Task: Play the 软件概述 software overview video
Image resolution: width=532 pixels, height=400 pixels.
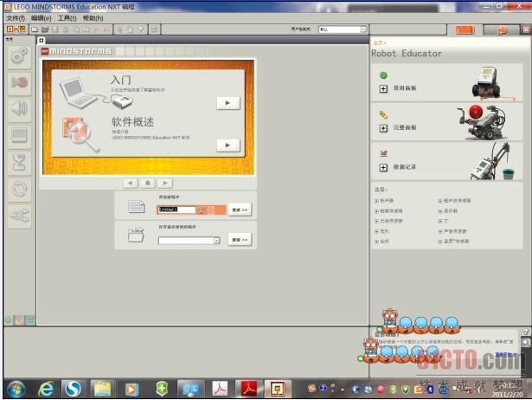Action: (228, 145)
